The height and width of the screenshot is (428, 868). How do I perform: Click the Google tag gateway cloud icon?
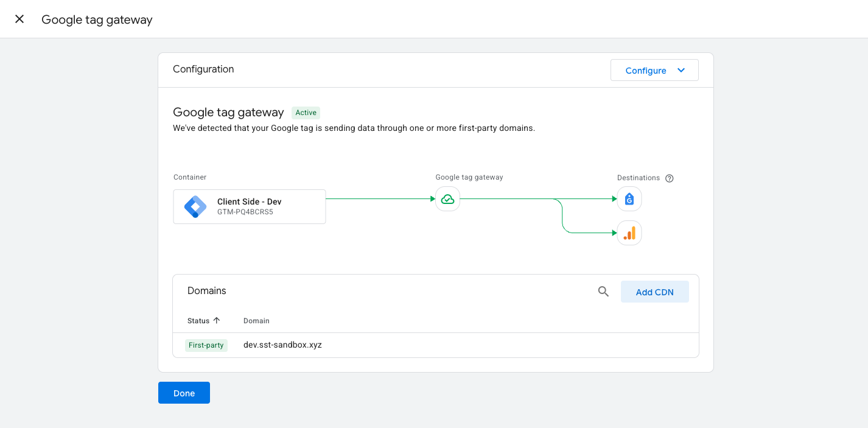(x=447, y=199)
